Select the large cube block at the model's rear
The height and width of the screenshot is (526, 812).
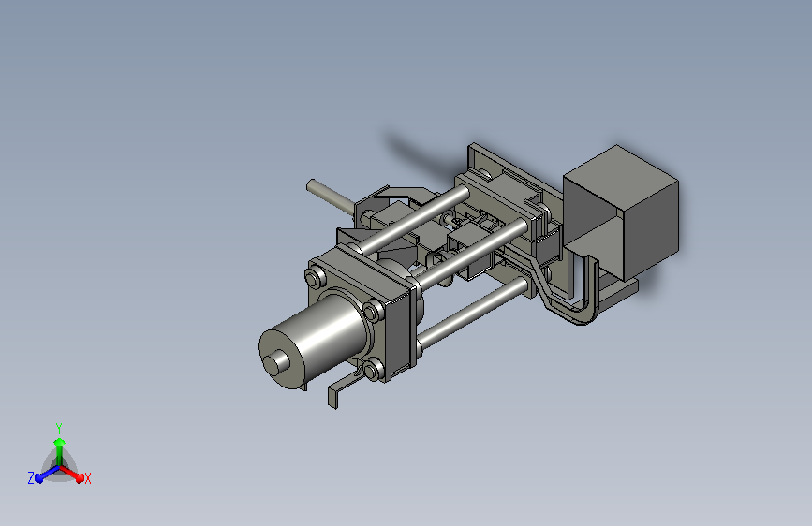[622, 212]
